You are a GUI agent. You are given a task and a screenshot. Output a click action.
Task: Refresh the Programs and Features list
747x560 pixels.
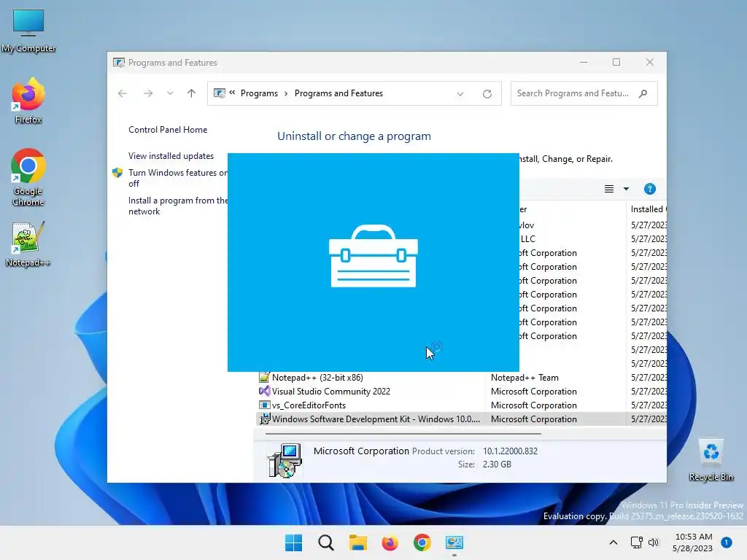pyautogui.click(x=487, y=94)
